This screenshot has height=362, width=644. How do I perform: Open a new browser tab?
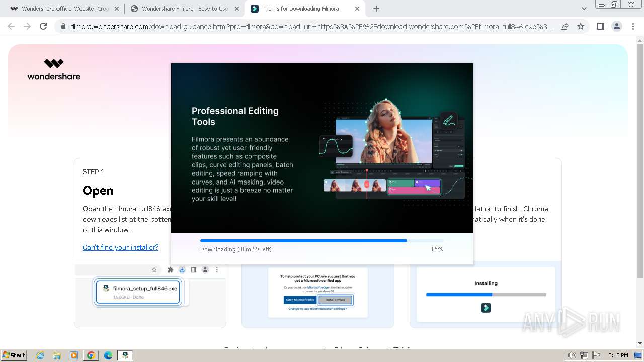click(x=376, y=9)
